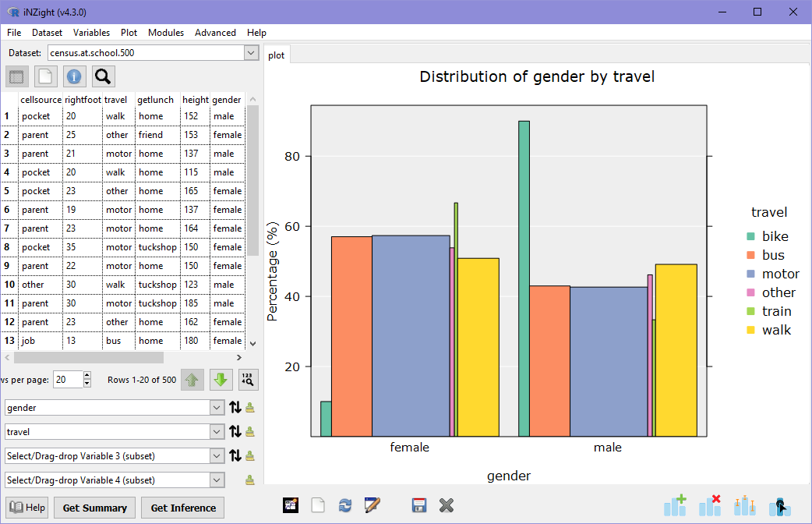Click the reorder arrows beside the gender variable

235,407
